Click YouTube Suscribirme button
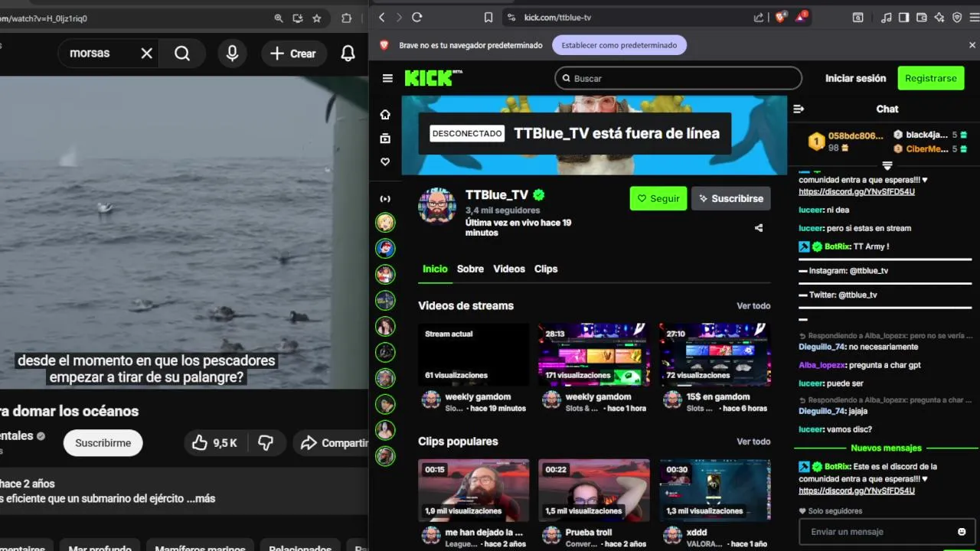 103,442
